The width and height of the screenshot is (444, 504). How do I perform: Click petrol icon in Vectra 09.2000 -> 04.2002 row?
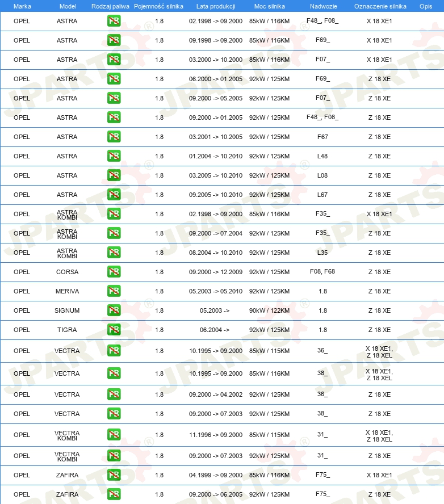pos(114,394)
